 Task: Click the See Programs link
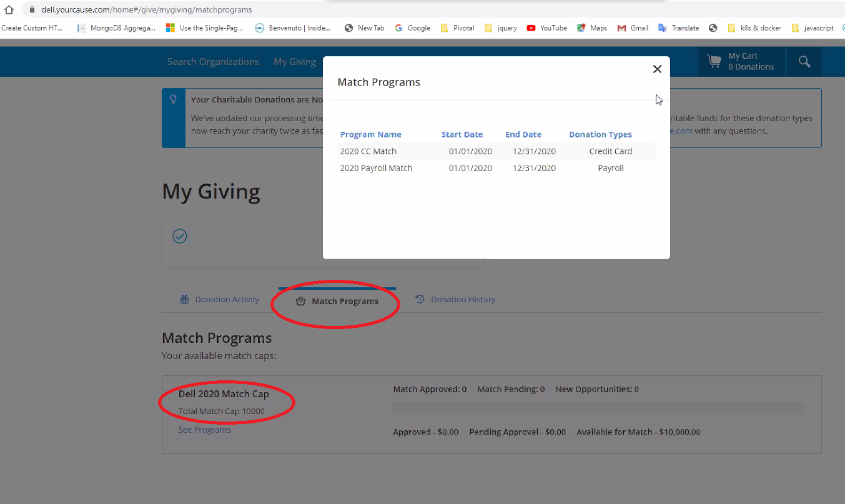(204, 430)
